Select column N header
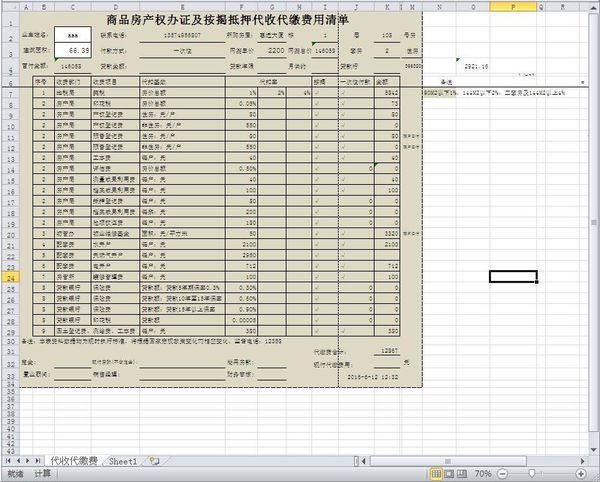 click(439, 7)
